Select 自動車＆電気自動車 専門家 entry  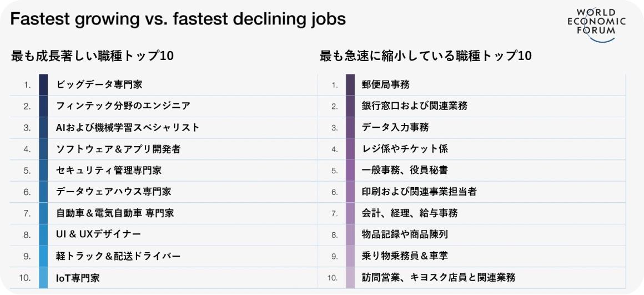coord(163,213)
